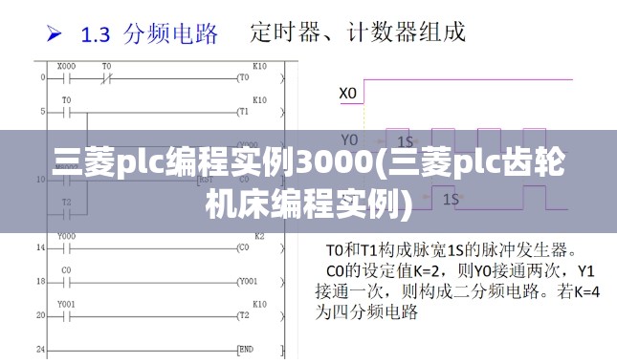Click step number 0 in the ladder margin
Screen dimensions: 617x364
(43, 77)
